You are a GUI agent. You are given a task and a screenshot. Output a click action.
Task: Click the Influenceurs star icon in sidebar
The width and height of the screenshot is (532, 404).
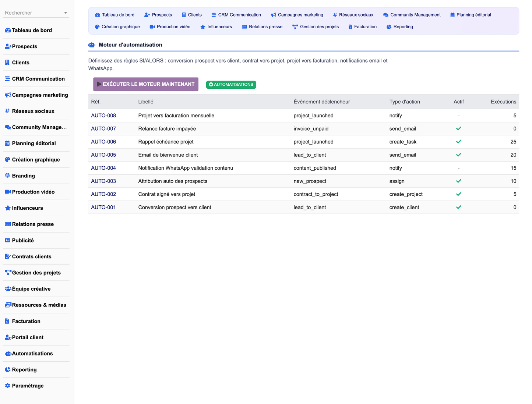[8, 208]
